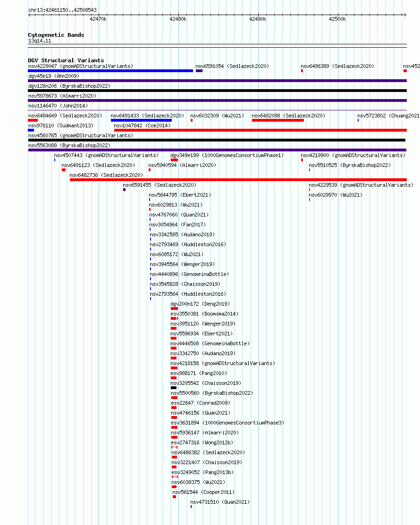This screenshot has height=525, width=420.
Task: Select the black bar under nsv3205542
Action: click(x=174, y=388)
